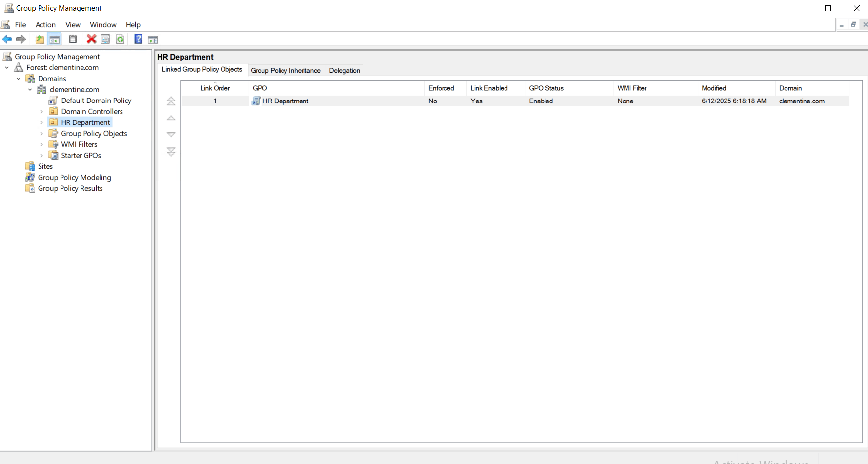This screenshot has height=464, width=868.
Task: Open Help via blue question mark icon
Action: (x=139, y=40)
